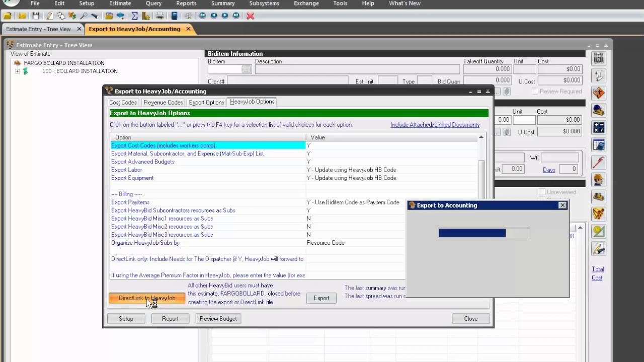644x362 pixels.
Task: Click the construction worker sign sidebar icon
Action: coord(598,93)
